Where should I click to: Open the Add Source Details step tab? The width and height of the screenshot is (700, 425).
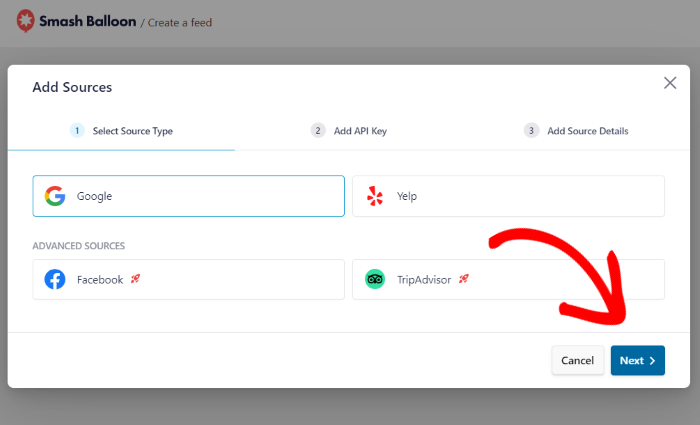pyautogui.click(x=576, y=131)
